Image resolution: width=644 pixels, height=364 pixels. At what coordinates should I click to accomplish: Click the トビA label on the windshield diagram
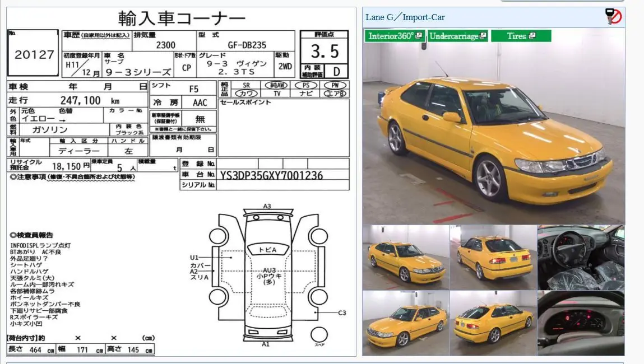(268, 250)
